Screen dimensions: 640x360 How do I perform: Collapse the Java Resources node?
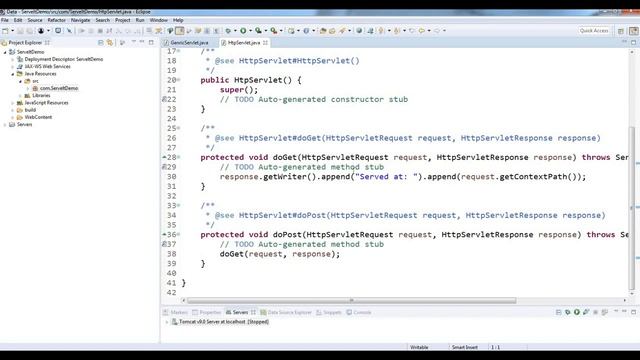click(x=13, y=74)
